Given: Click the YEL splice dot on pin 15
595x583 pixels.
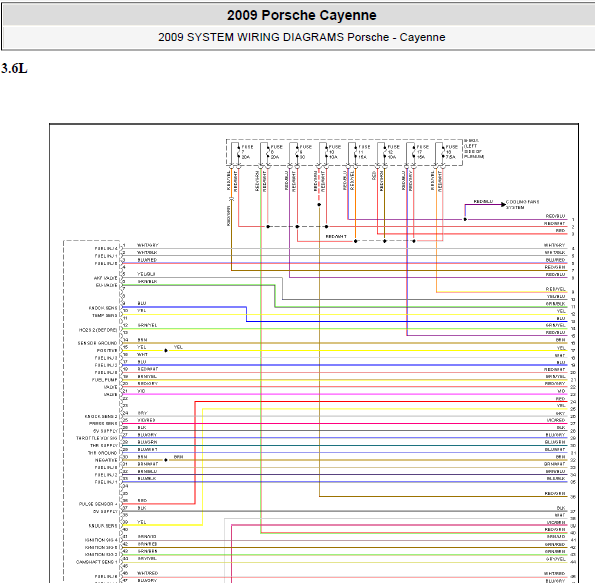Looking at the screenshot, I should [x=166, y=350].
